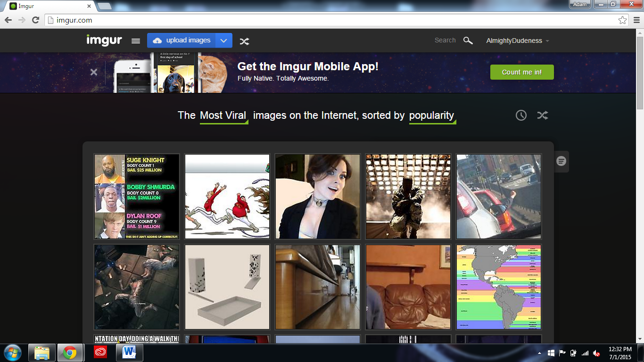
Task: Open the brown leather couch thumbnail
Action: (x=408, y=287)
